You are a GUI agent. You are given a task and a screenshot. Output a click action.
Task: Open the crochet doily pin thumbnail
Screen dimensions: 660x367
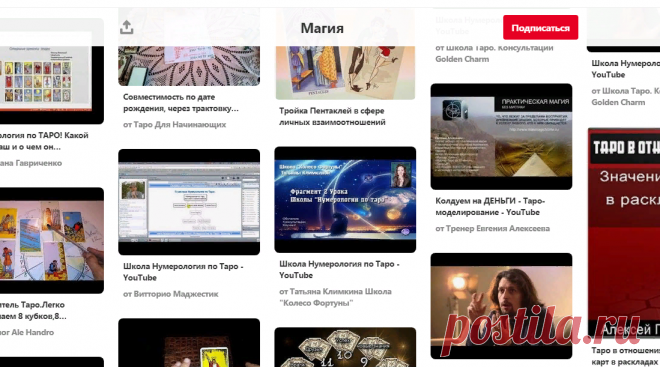tap(189, 66)
